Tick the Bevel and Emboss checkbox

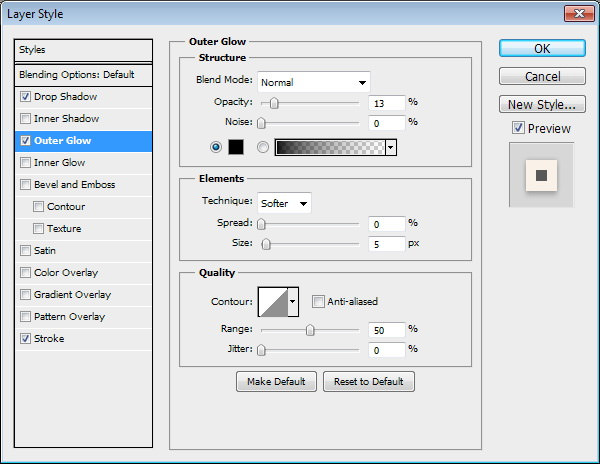coord(25,184)
